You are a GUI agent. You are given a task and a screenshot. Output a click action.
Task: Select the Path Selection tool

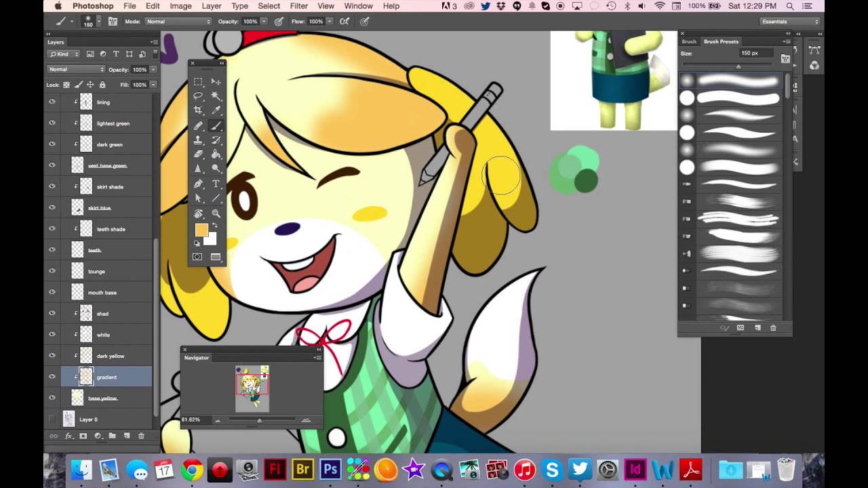[198, 199]
